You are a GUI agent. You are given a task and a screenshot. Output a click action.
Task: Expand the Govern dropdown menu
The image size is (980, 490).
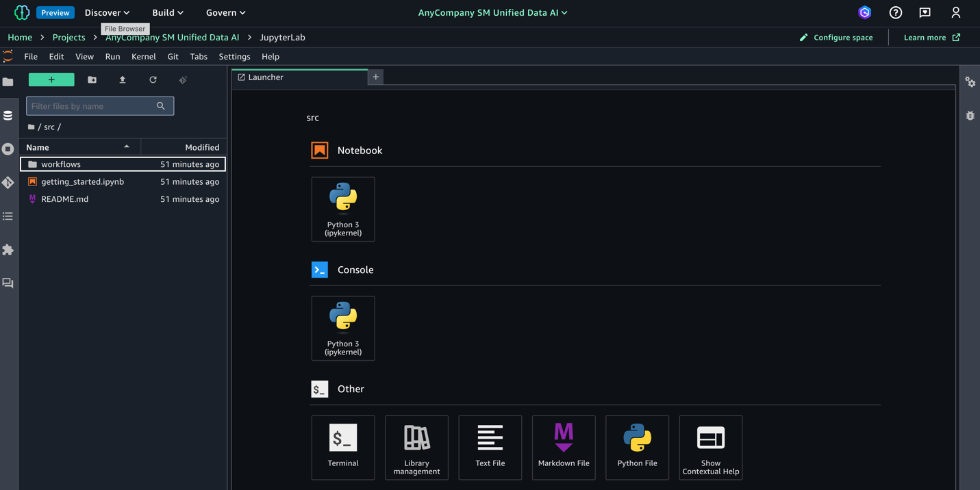226,13
